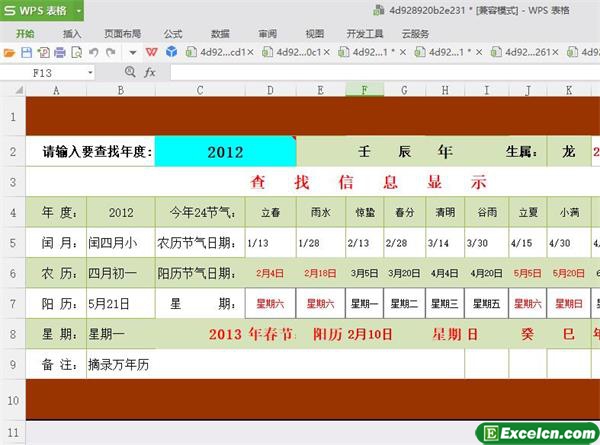Expand quick access toolbar dropdown arrow
The height and width of the screenshot is (445, 600).
coord(133,52)
